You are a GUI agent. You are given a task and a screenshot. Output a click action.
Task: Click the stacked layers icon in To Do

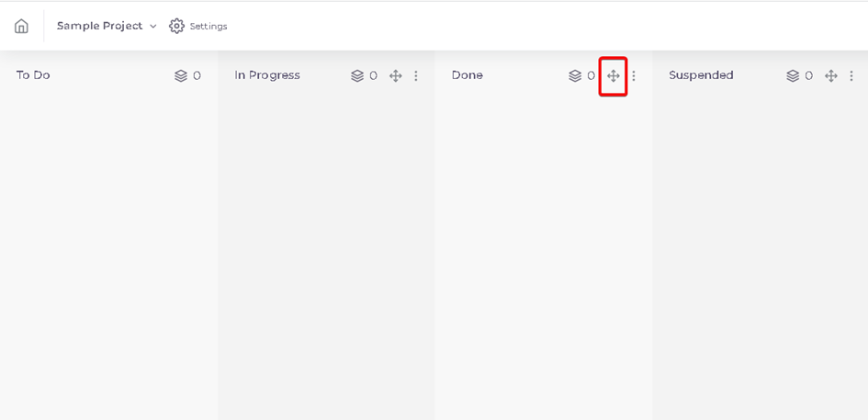pyautogui.click(x=181, y=76)
